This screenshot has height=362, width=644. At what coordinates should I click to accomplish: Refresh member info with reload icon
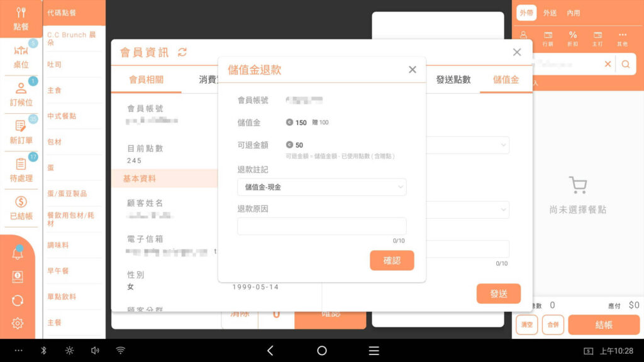182,52
